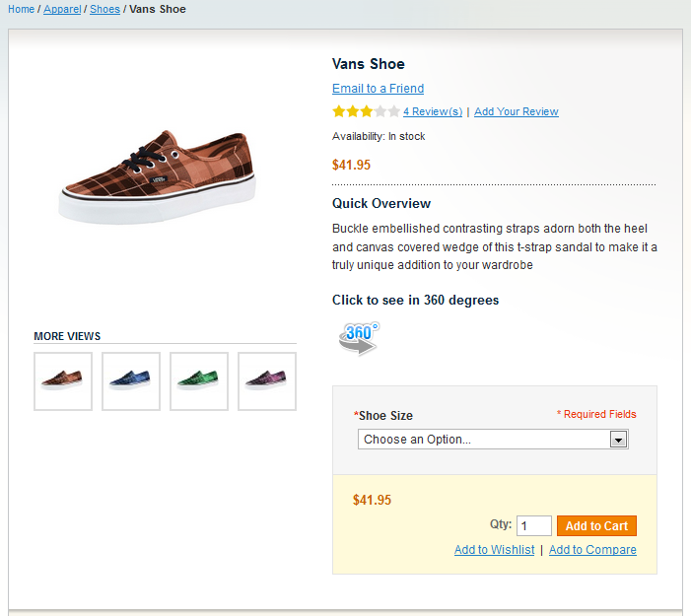691x616 pixels.
Task: Focus the Qty input field
Action: (x=533, y=525)
